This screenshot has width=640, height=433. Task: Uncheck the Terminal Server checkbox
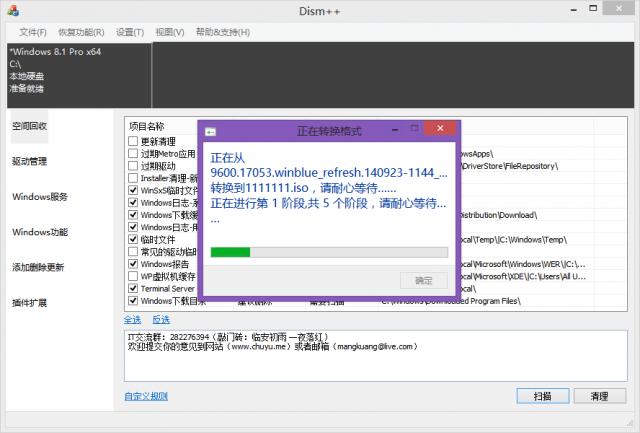click(x=133, y=289)
